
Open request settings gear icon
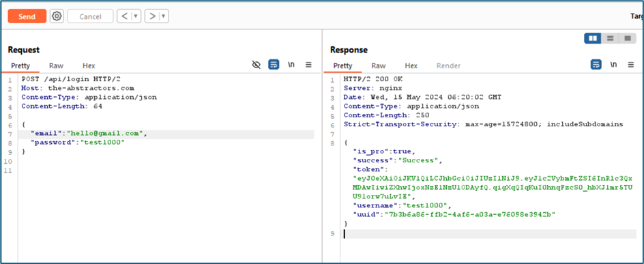tap(57, 16)
